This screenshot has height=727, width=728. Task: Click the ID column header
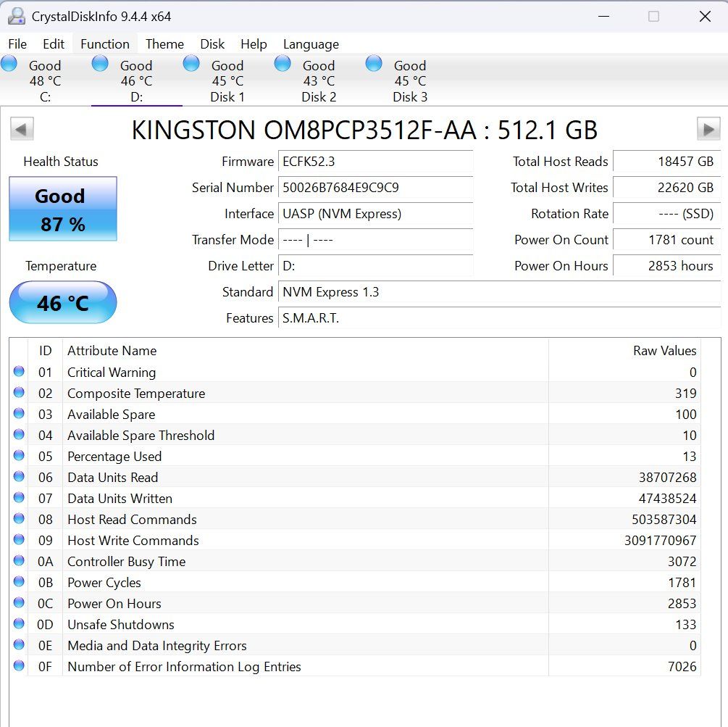(x=45, y=351)
